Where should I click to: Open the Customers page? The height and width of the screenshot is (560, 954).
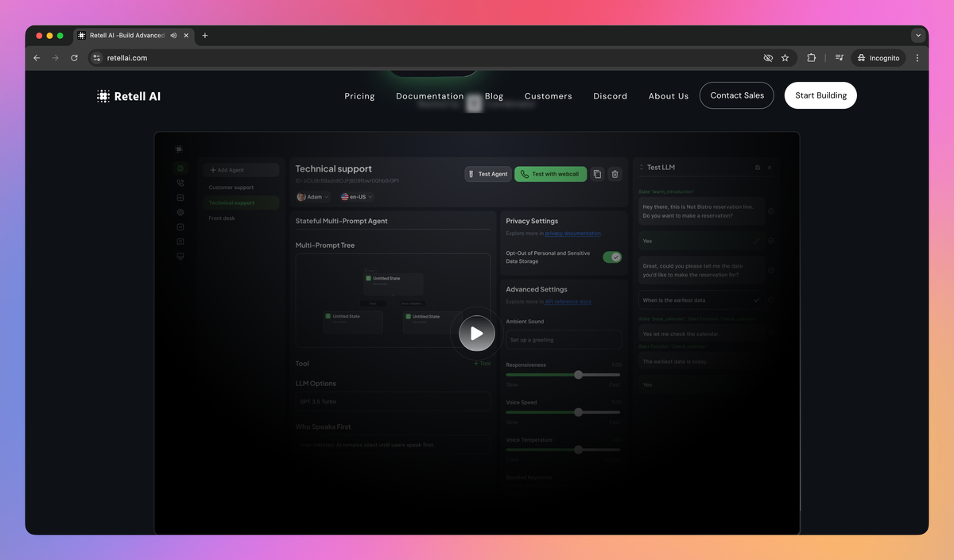click(x=548, y=96)
